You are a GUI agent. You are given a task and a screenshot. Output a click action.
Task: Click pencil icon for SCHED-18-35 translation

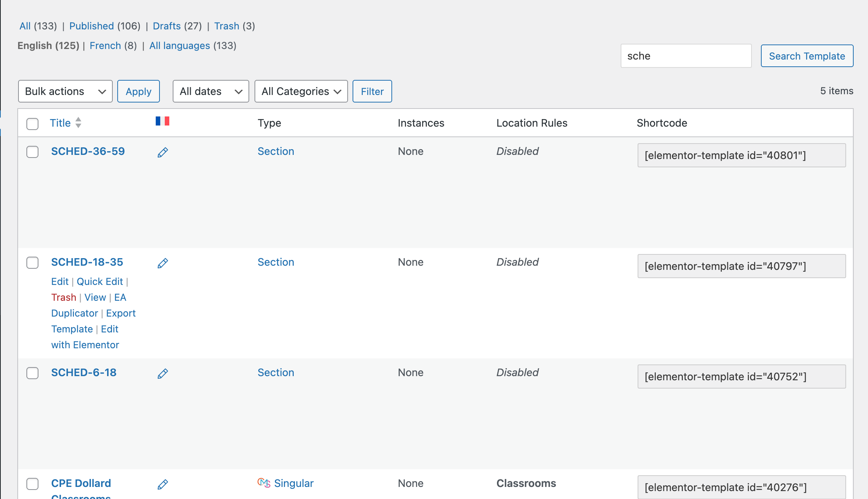(163, 263)
